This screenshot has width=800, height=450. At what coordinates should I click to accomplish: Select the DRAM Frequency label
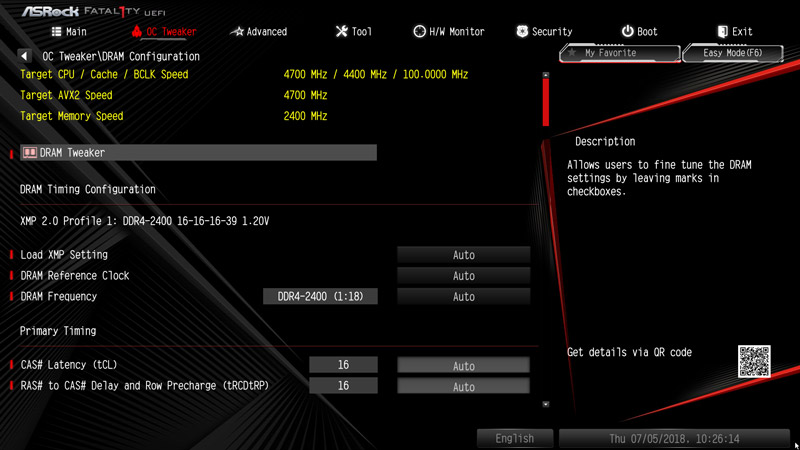[x=58, y=296]
